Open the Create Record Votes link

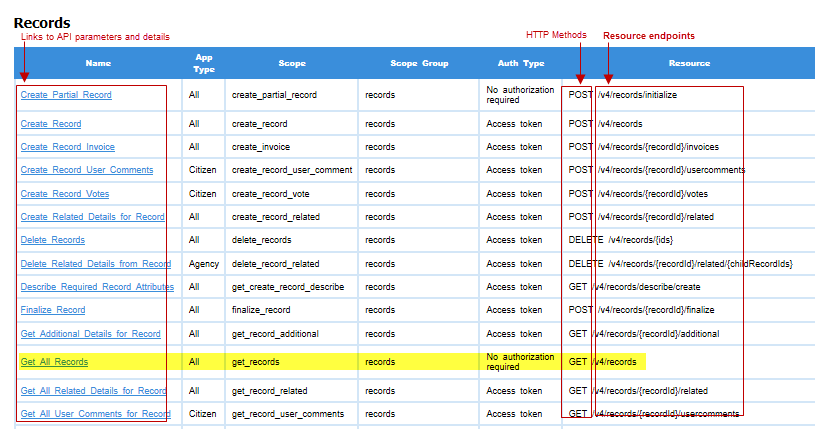(65, 194)
